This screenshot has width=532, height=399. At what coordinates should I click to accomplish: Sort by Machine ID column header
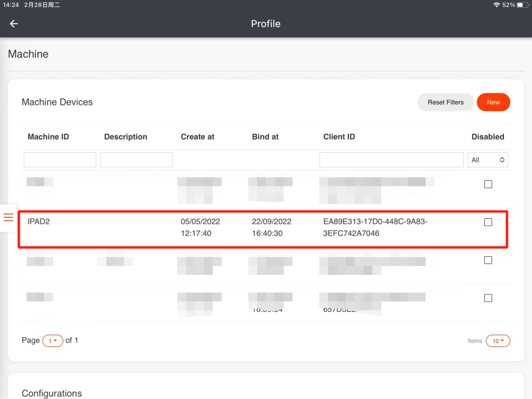click(x=48, y=137)
